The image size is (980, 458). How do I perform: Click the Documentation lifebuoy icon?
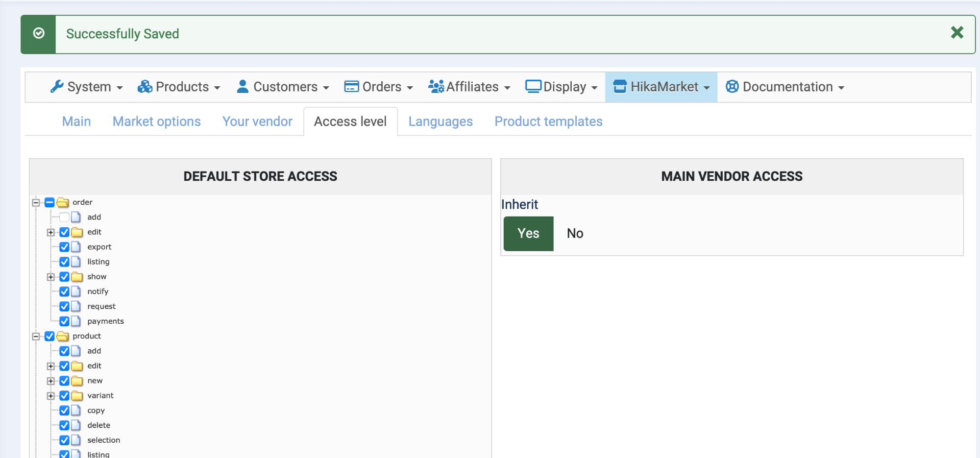[732, 87]
